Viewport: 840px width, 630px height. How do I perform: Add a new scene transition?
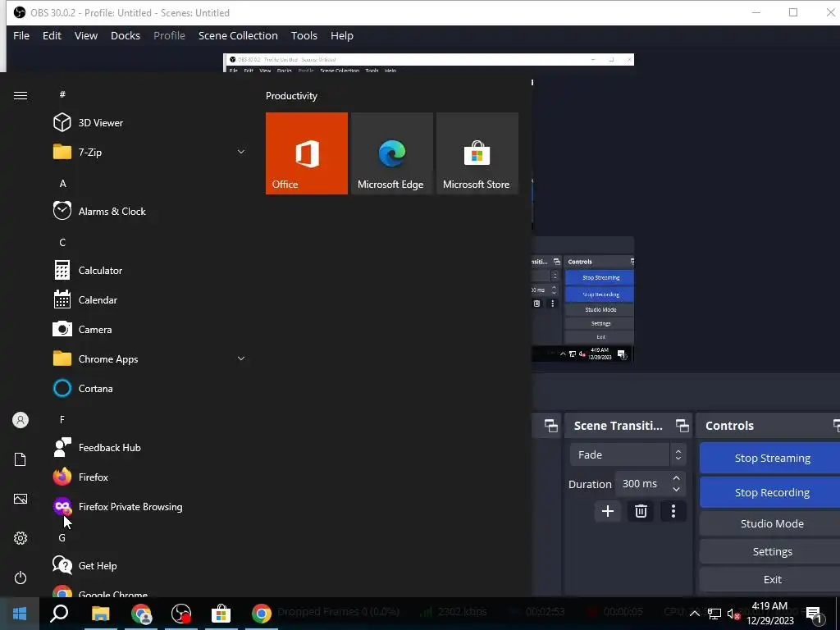(x=608, y=511)
